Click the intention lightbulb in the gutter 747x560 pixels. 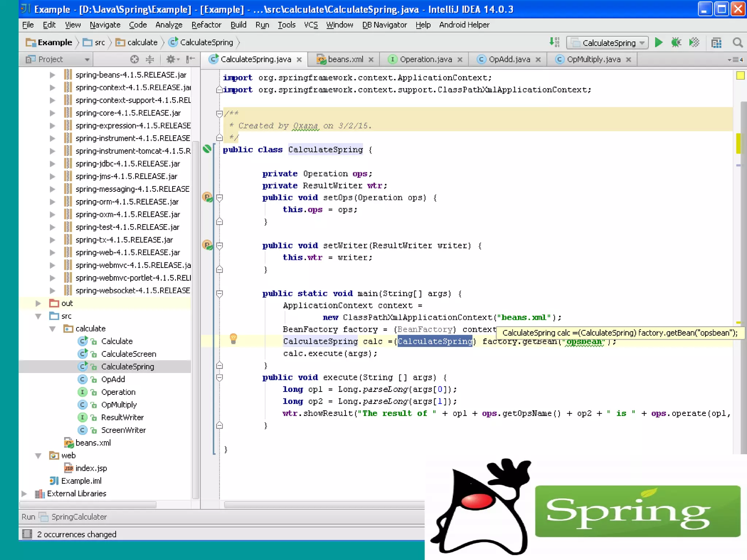(x=233, y=339)
